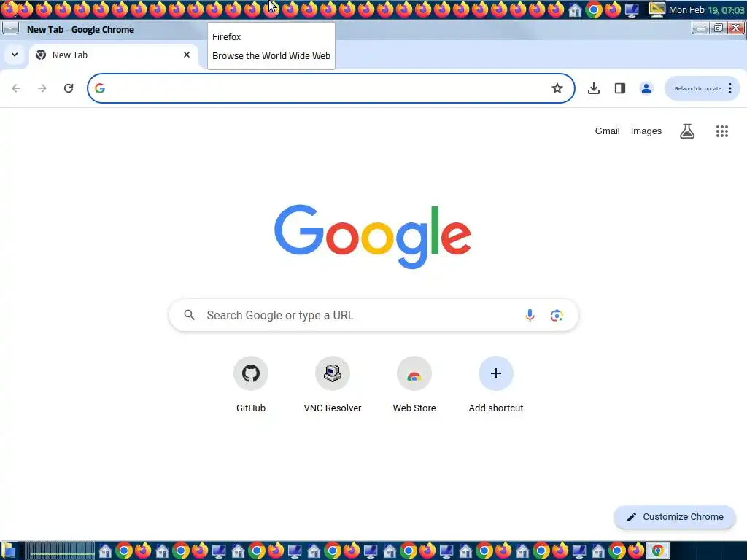Close the New Tab tab
The height and width of the screenshot is (560, 747).
pos(187,55)
